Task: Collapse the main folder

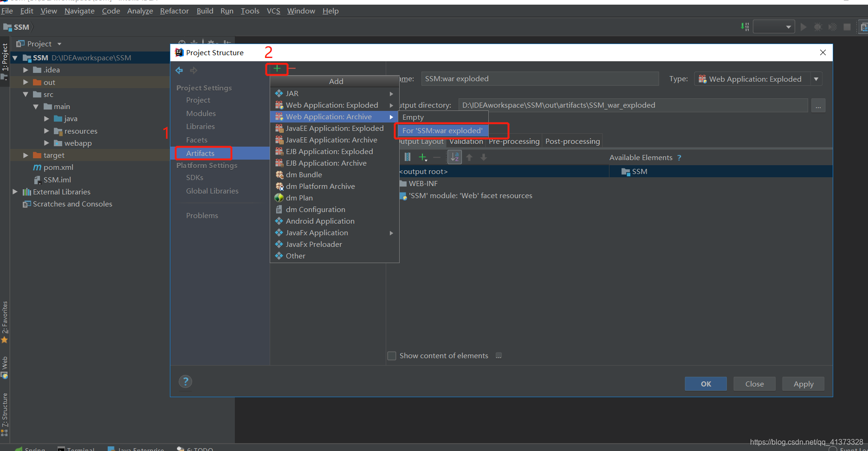Action: tap(36, 106)
